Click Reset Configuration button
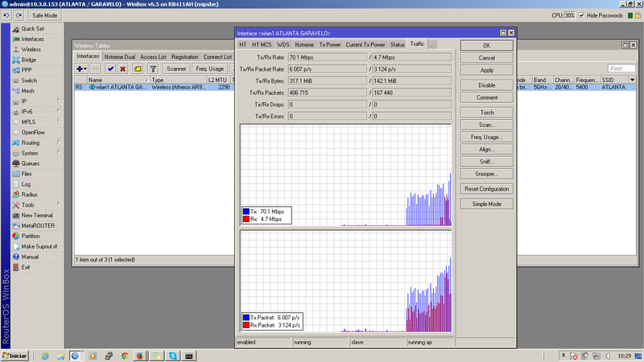 coord(487,189)
